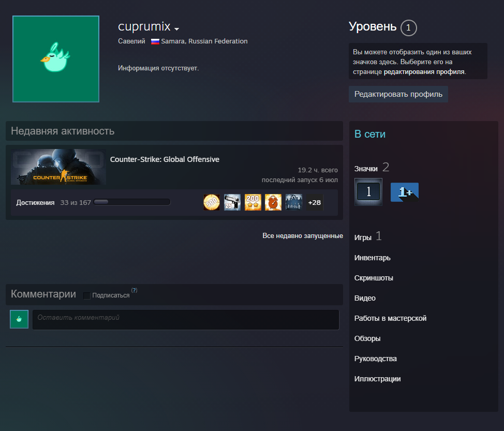Click the achievements progress bar
Viewport: 504px width, 431px height.
point(132,202)
